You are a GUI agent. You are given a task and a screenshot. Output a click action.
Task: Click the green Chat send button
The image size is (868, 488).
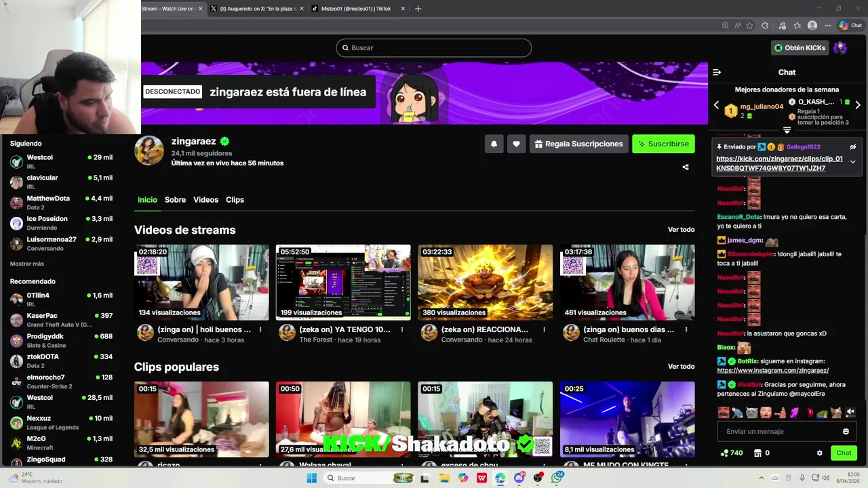(844, 453)
